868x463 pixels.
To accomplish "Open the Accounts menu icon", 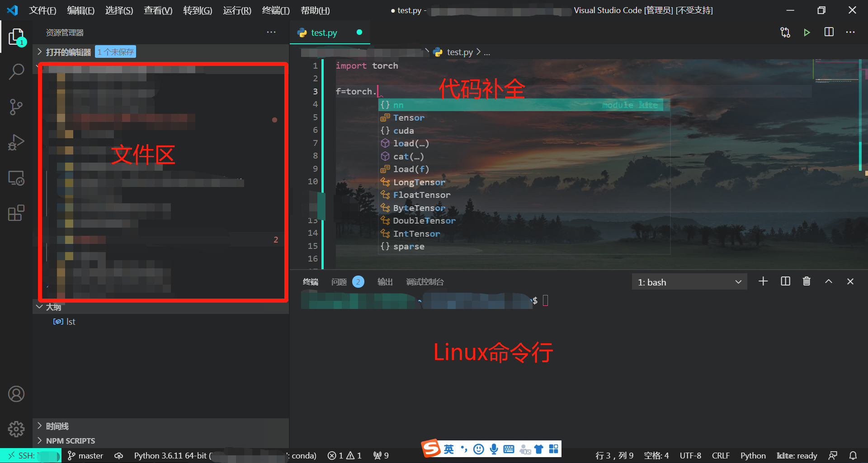I will point(16,394).
